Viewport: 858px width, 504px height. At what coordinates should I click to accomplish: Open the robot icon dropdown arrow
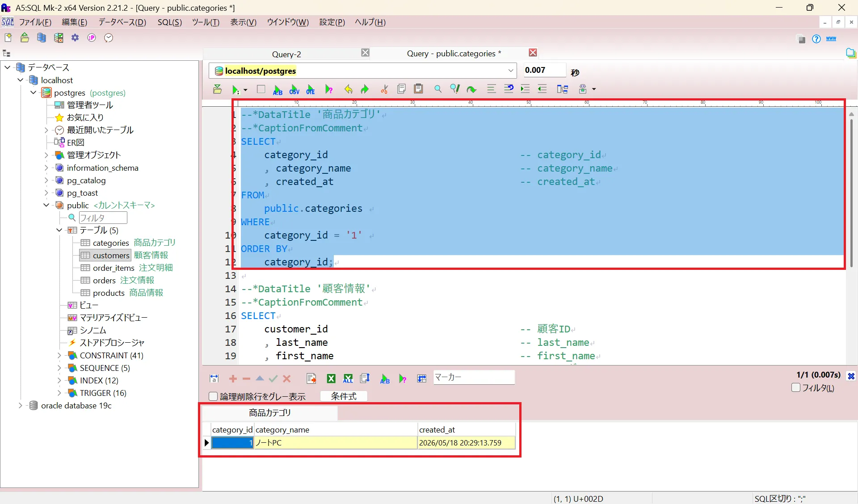594,89
